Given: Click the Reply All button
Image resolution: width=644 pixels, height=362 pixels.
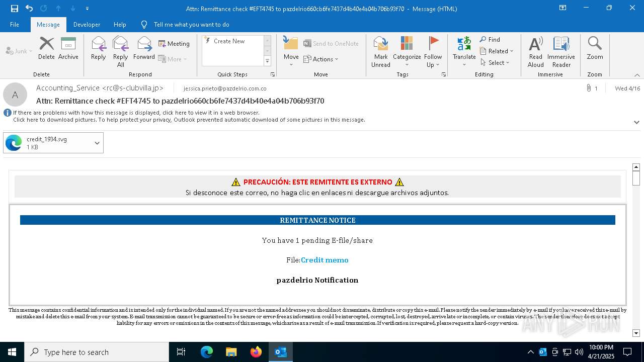Looking at the screenshot, I should pos(121,51).
